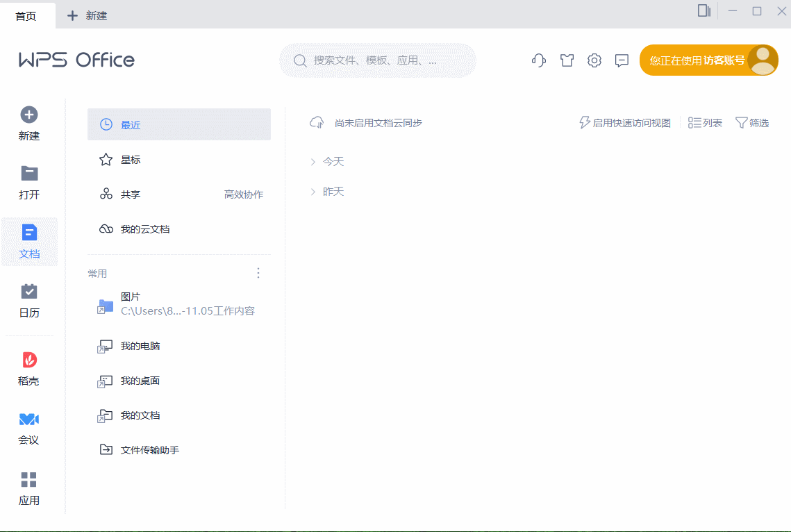
Task: Open 文件传输助手
Action: click(x=179, y=450)
